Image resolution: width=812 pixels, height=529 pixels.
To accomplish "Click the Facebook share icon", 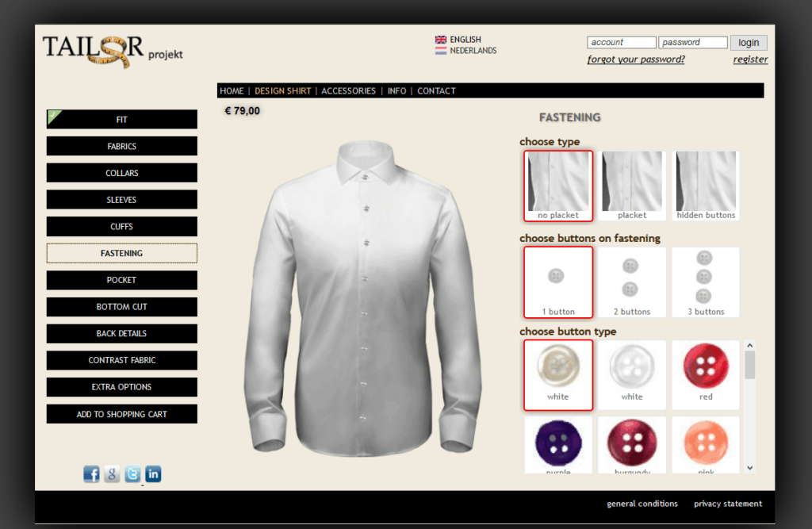I will [x=92, y=474].
